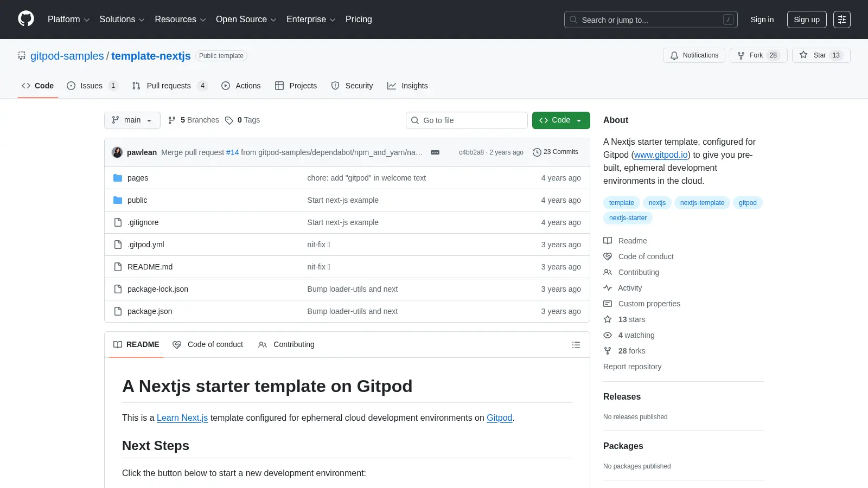Click the Activity pulse icon in About
This screenshot has width=868, height=488.
[608, 288]
